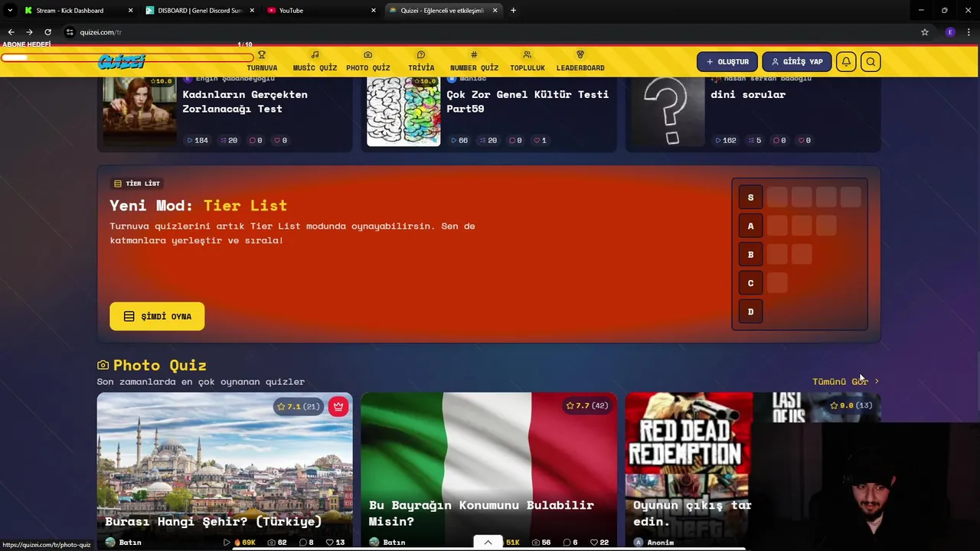Click the heart count 22 on flag card
This screenshot has width=980, height=551.
[x=599, y=543]
